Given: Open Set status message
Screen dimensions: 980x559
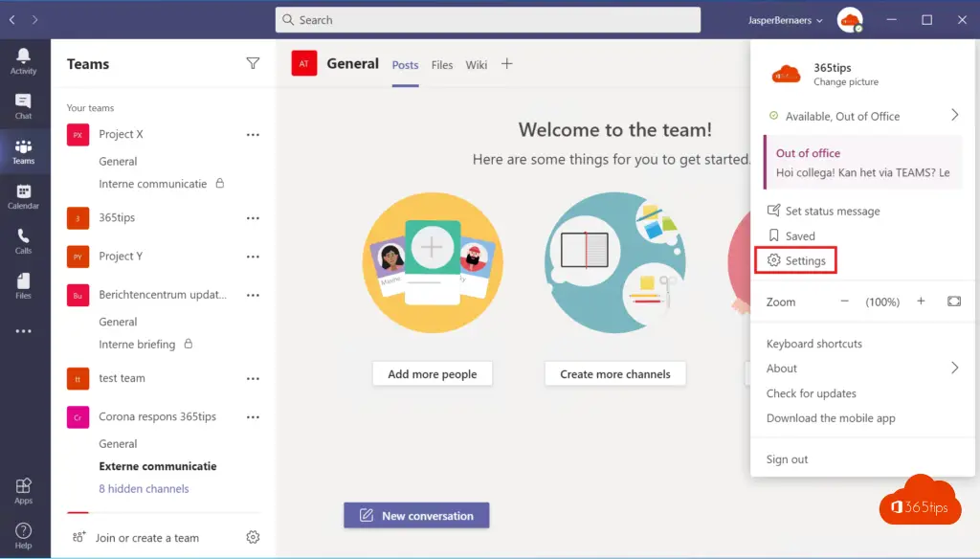Looking at the screenshot, I should click(823, 211).
